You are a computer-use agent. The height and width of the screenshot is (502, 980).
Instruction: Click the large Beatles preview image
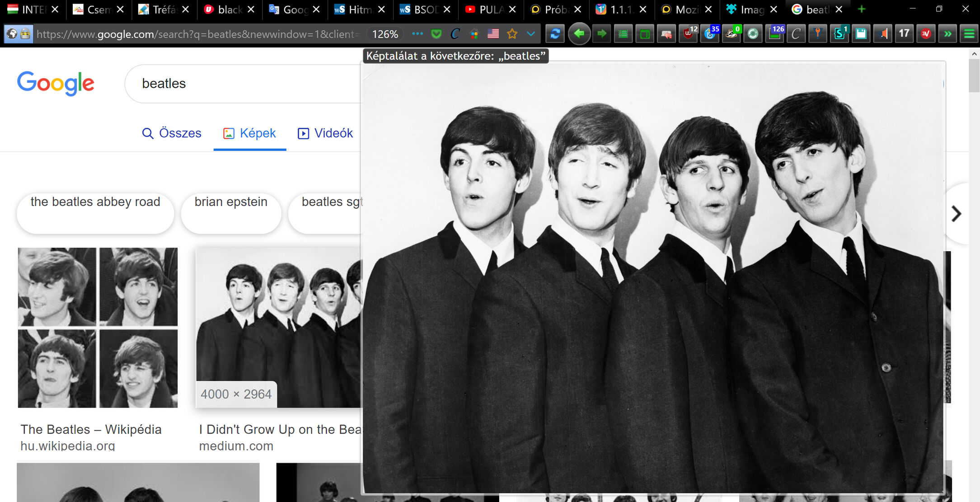pyautogui.click(x=653, y=278)
